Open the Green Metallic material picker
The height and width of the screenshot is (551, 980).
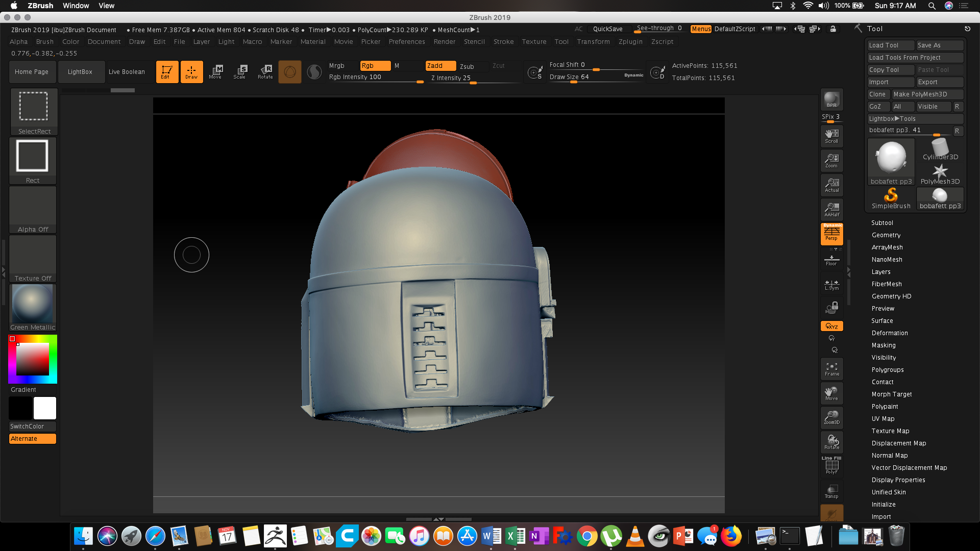click(33, 307)
